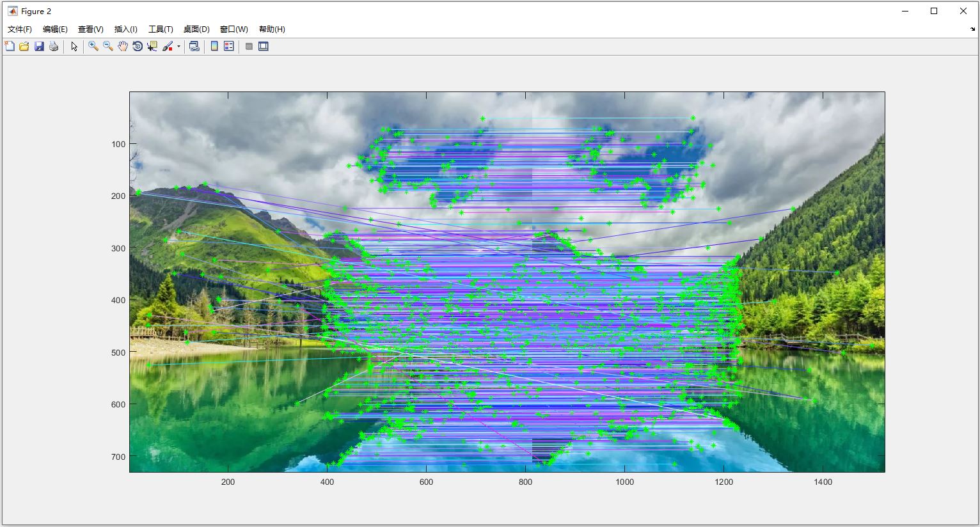Open the 查看(V) menu
The width and height of the screenshot is (980, 527).
point(91,29)
